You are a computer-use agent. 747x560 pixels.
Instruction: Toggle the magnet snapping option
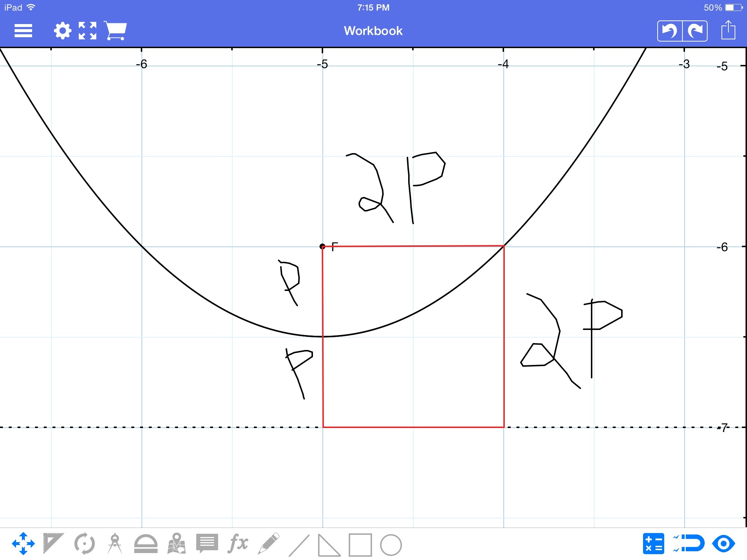click(689, 544)
